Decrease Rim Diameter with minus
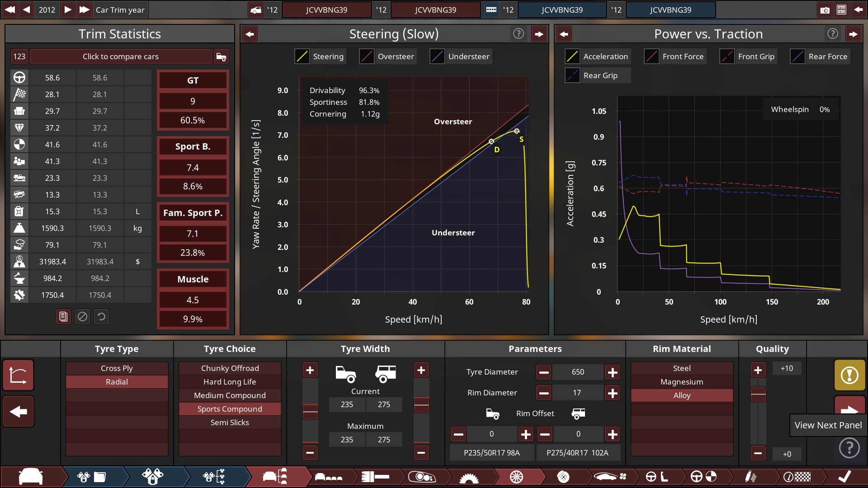This screenshot has width=868, height=488. 544,393
